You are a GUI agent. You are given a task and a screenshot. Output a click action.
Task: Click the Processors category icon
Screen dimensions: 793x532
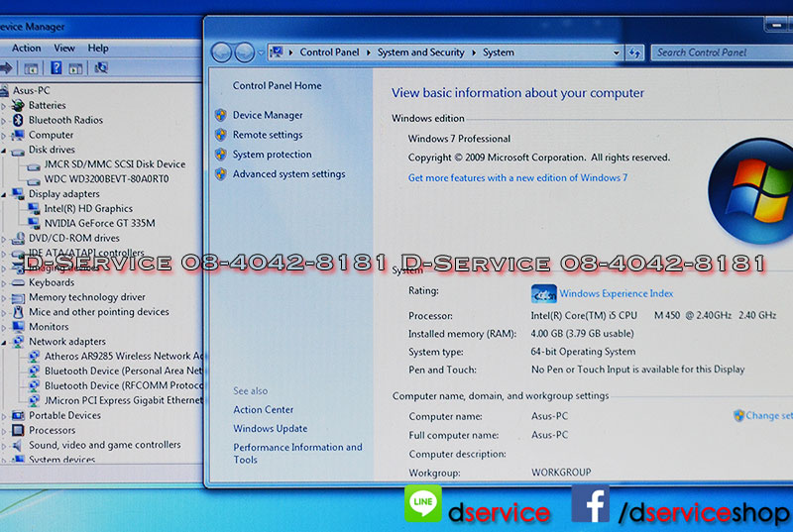[x=18, y=430]
